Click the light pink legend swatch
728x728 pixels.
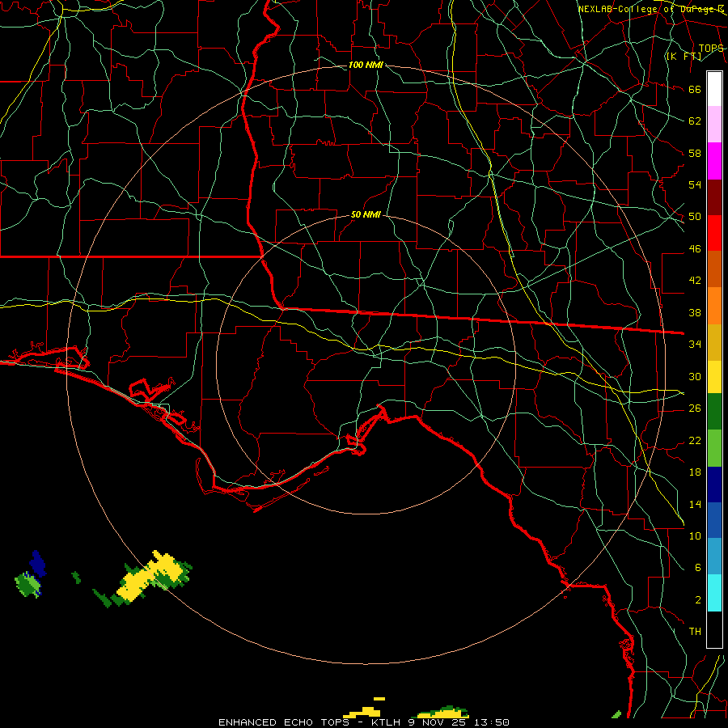pos(714,125)
